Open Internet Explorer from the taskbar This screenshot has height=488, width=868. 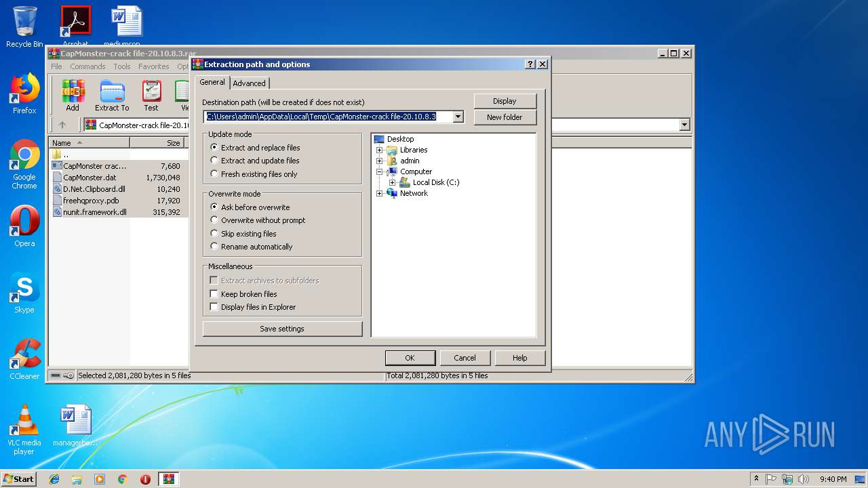(54, 479)
